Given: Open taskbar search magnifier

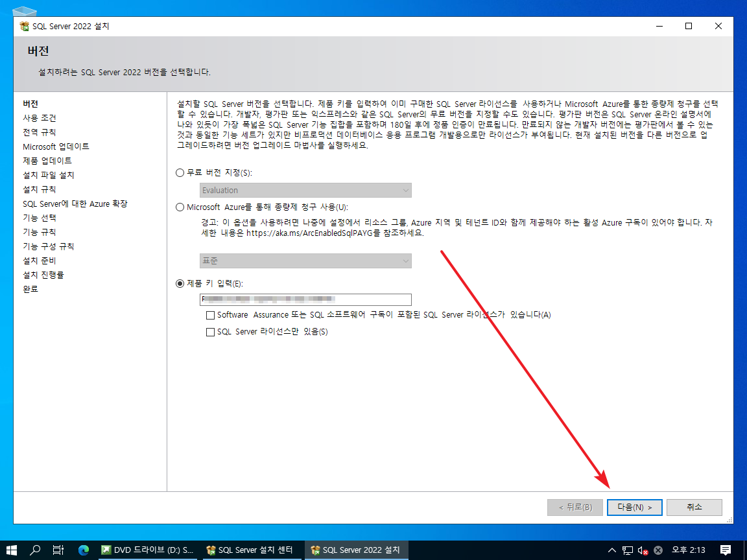Looking at the screenshot, I should point(35,550).
